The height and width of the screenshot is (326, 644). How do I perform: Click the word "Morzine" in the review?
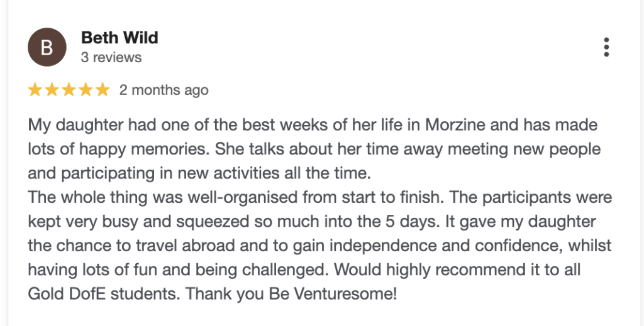point(455,124)
